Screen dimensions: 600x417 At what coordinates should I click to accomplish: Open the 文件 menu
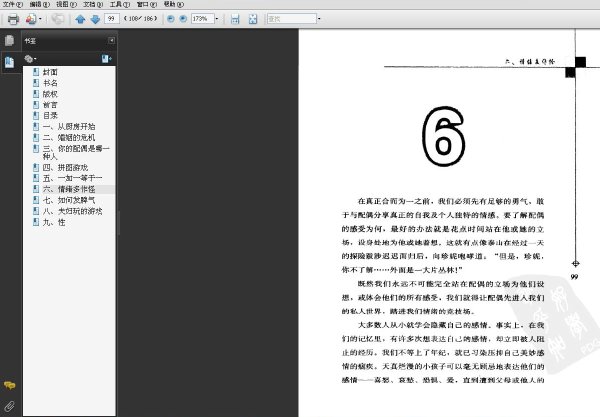point(13,4)
